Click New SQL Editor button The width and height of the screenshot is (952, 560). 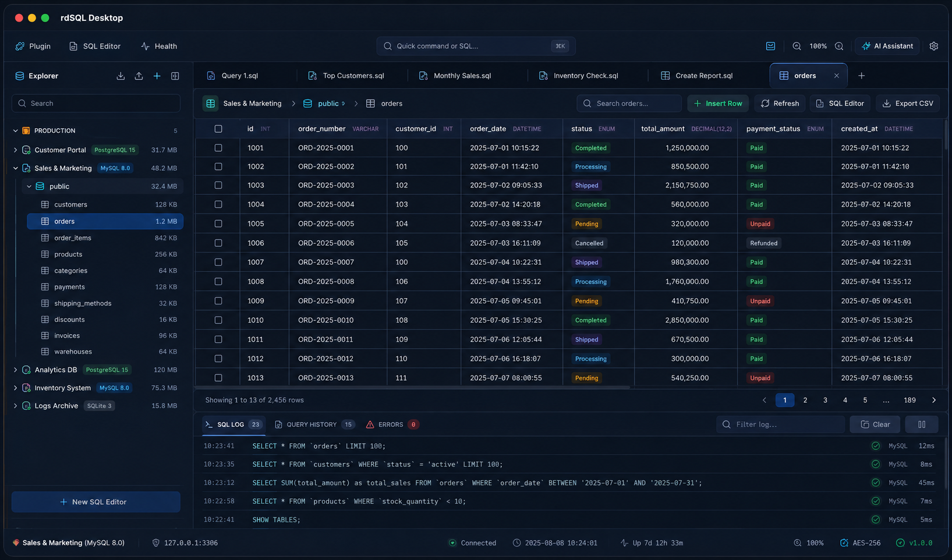coord(95,502)
